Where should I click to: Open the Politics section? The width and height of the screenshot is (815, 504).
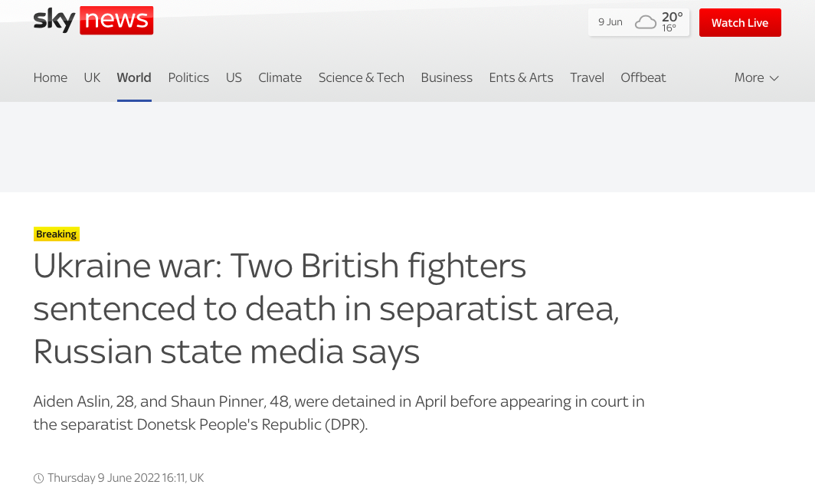[x=188, y=78]
